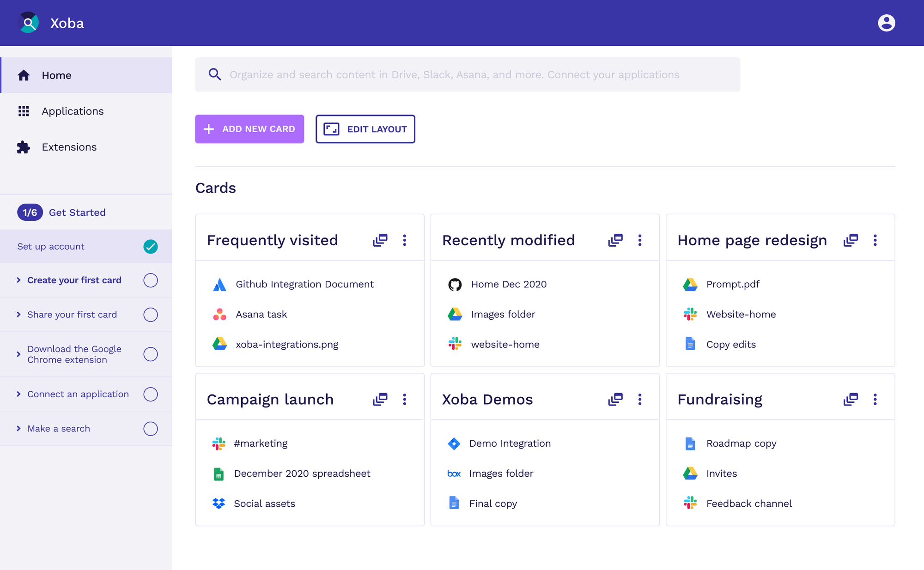Open multi-window icon on Xoba Demos card
924x570 pixels.
pyautogui.click(x=615, y=399)
